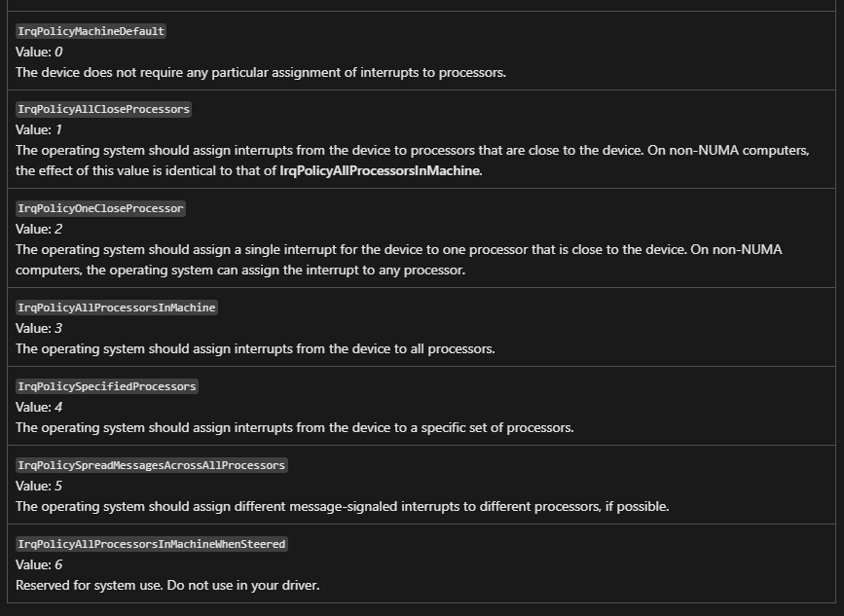Screen dimensions: 844x616
Task: Click the Value: 0 line
Action: click(x=39, y=52)
